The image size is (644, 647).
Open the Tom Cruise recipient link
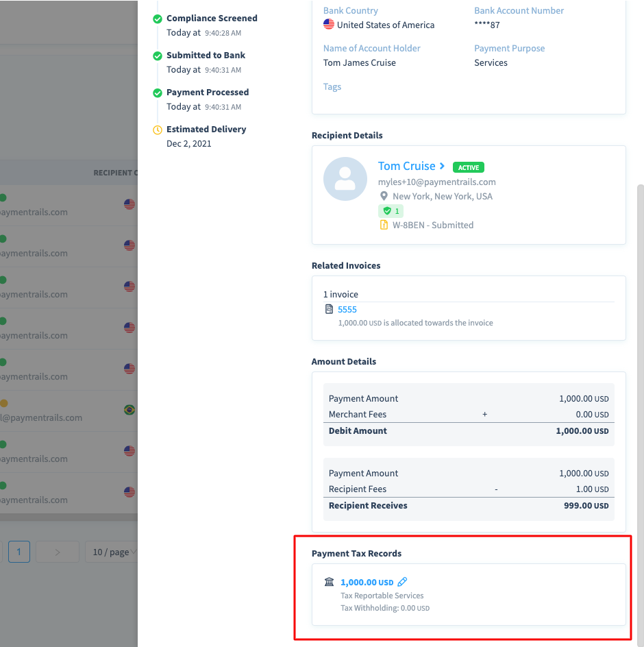(x=406, y=166)
